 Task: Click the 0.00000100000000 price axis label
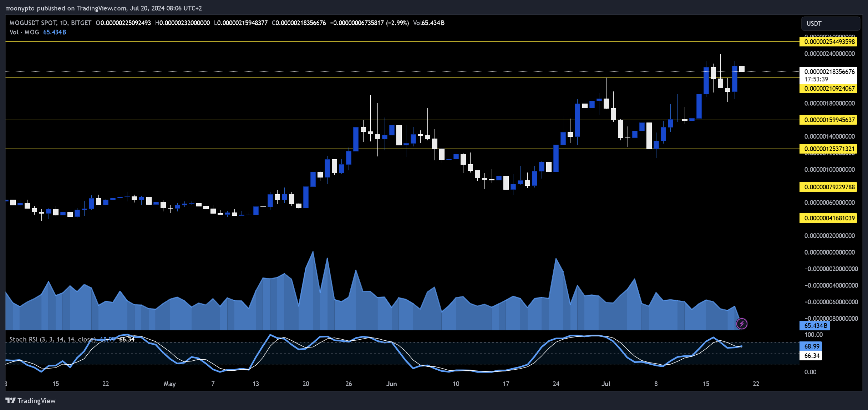(829, 170)
